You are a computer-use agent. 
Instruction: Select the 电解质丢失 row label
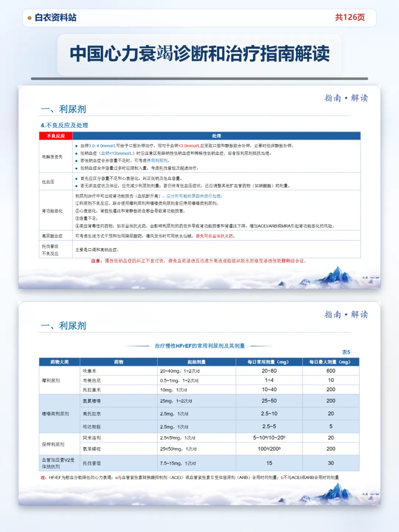tap(52, 157)
